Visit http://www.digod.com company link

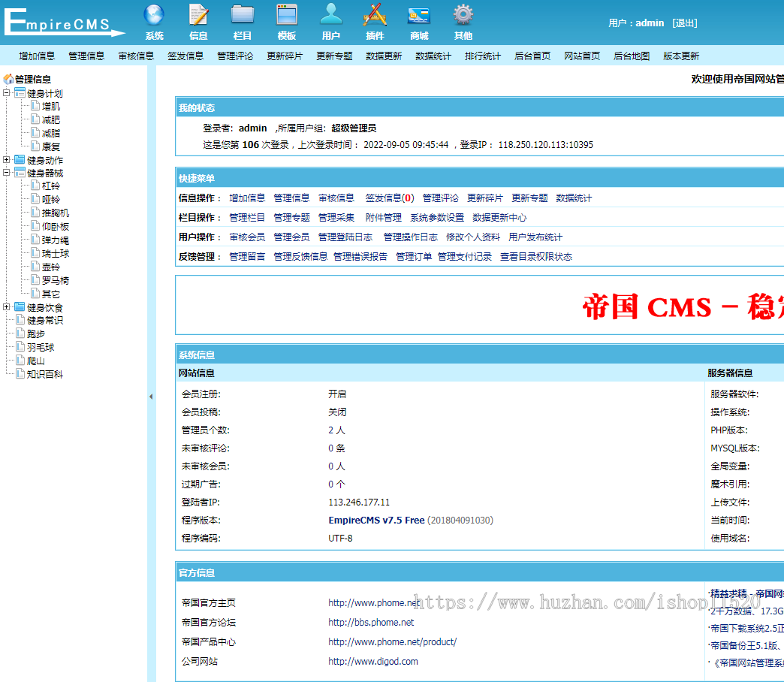(373, 662)
